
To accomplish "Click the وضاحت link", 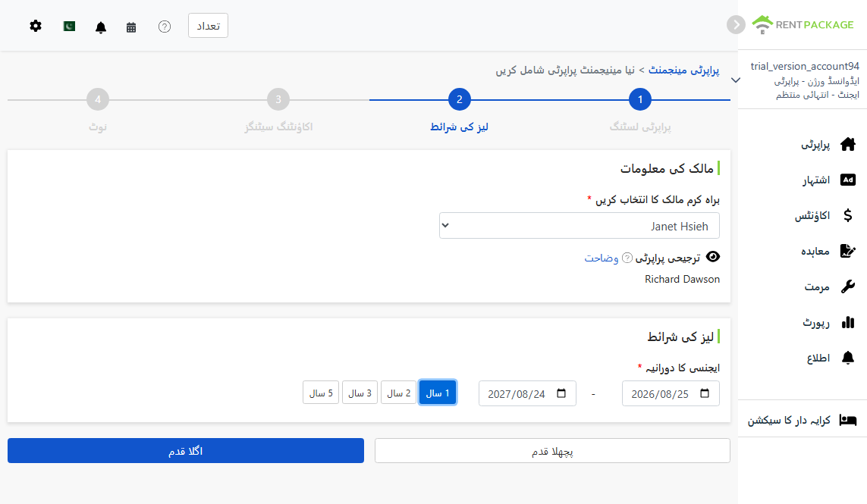I will pyautogui.click(x=601, y=258).
